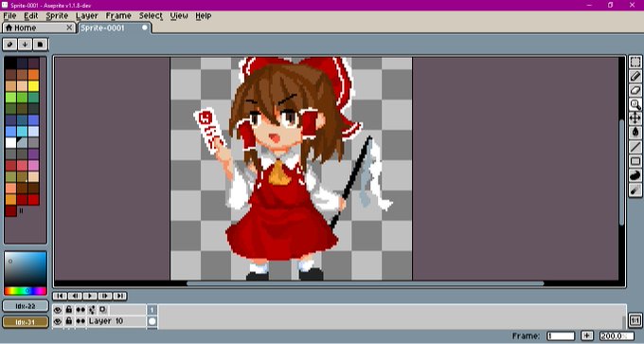This screenshot has width=644, height=344.
Task: Pick the cyan palette swatch
Action: coord(22,131)
